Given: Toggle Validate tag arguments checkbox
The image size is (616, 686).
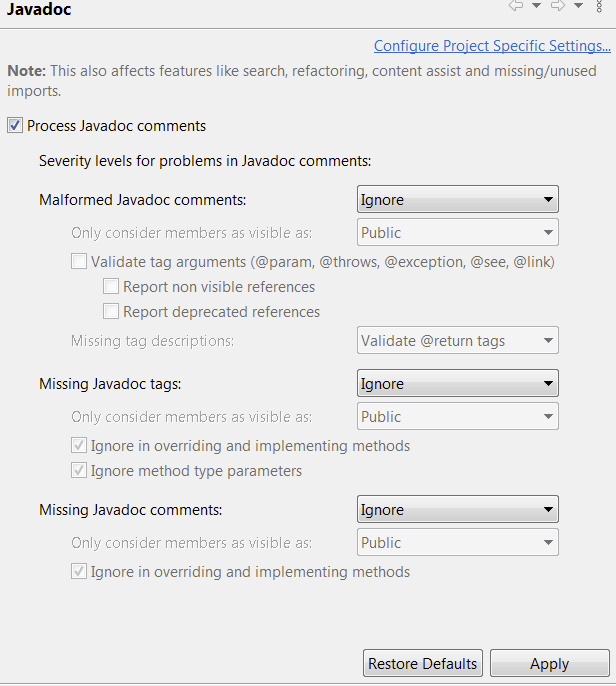Looking at the screenshot, I should point(79,262).
